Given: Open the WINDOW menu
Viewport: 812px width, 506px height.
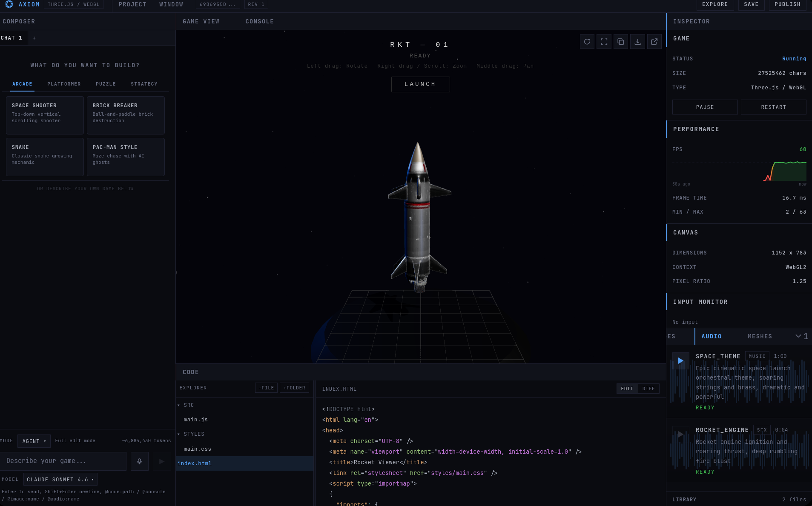Looking at the screenshot, I should 171,4.
